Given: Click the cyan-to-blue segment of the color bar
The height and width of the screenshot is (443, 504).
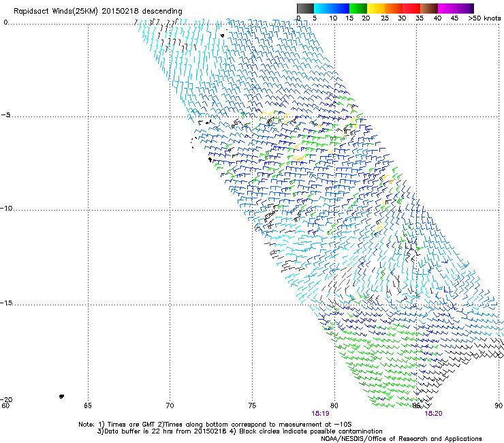Looking at the screenshot, I should point(332,8).
